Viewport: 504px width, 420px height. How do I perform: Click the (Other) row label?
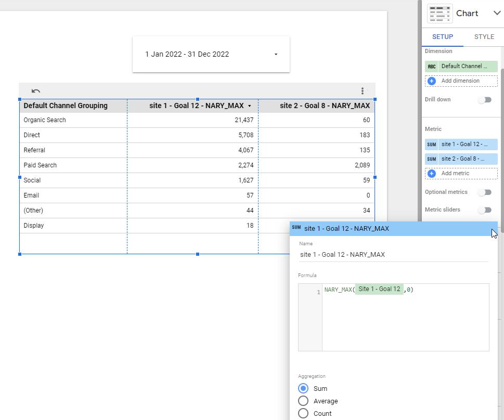point(33,211)
